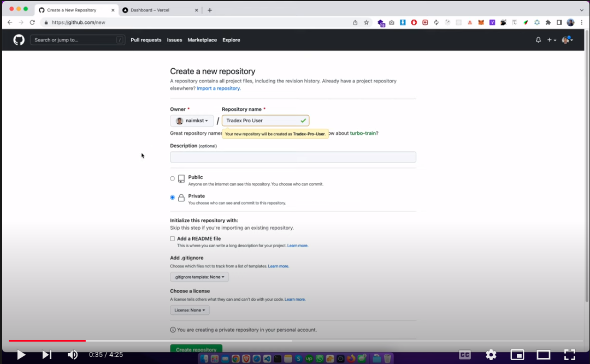Screen dimensions: 590x364
Task: Mute the video volume speaker
Action: pyautogui.click(x=72, y=355)
